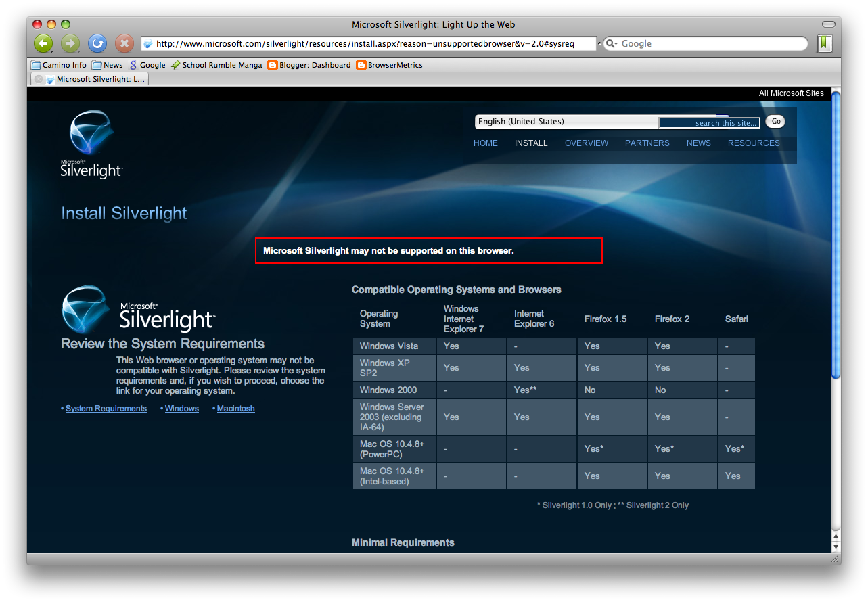The height and width of the screenshot is (602, 868).
Task: Click the page scrollbar thumb
Action: pos(836,235)
